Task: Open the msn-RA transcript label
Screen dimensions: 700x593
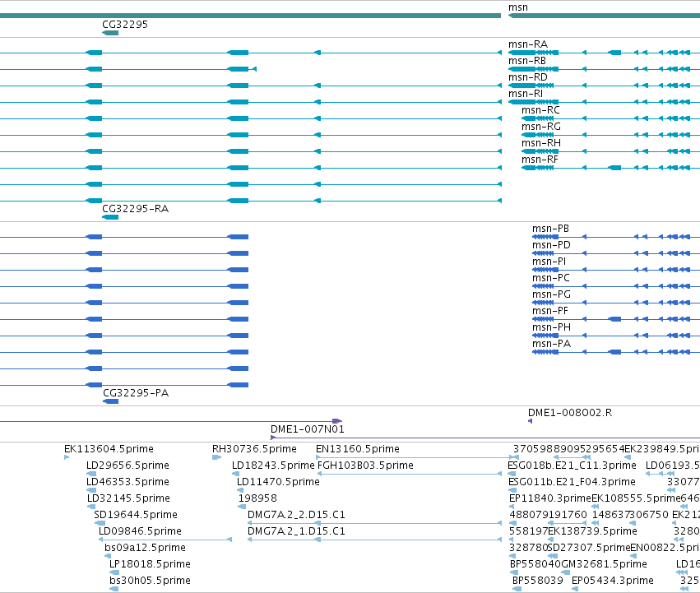Action: 528,44
